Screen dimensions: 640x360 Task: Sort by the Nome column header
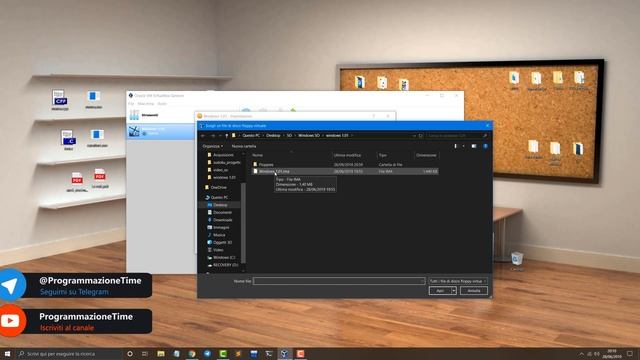point(258,155)
